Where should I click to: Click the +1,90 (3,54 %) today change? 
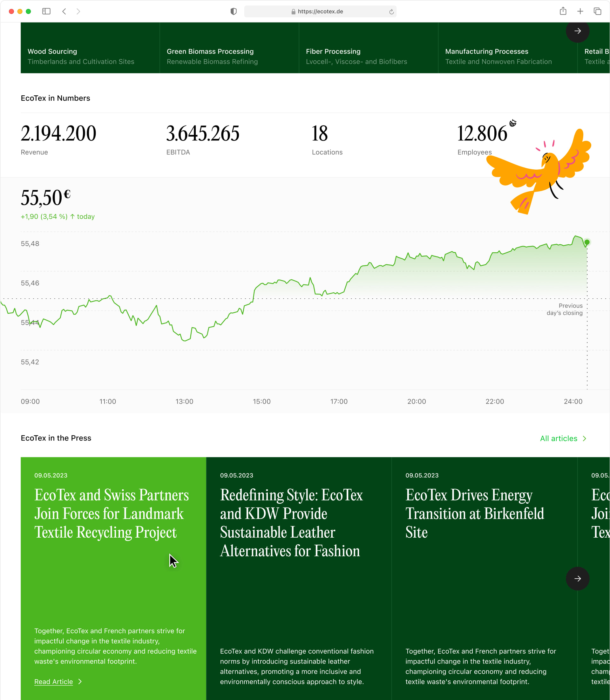pyautogui.click(x=58, y=216)
